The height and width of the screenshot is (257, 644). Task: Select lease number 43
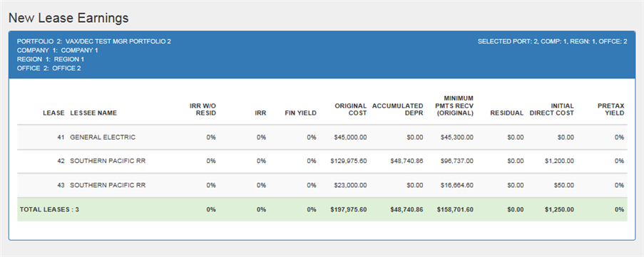coord(61,185)
